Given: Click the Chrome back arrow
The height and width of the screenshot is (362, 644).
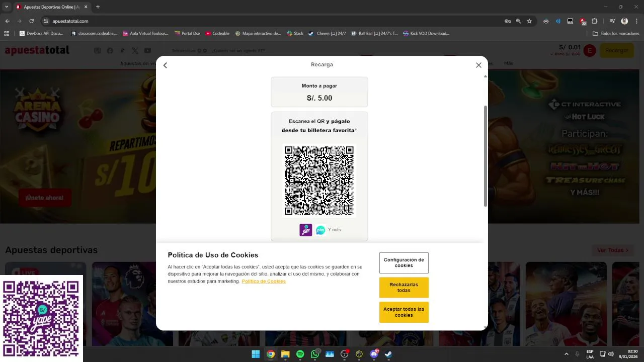Looking at the screenshot, I should 7,21.
